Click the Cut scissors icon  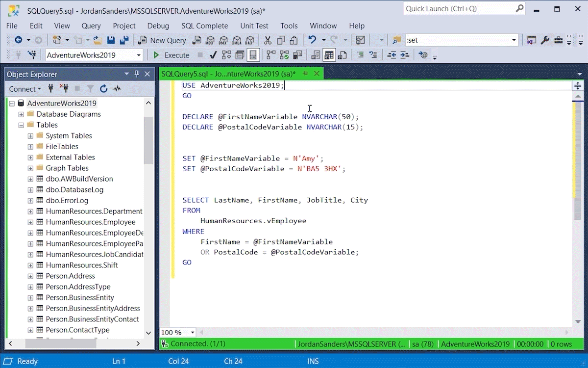[x=268, y=40]
